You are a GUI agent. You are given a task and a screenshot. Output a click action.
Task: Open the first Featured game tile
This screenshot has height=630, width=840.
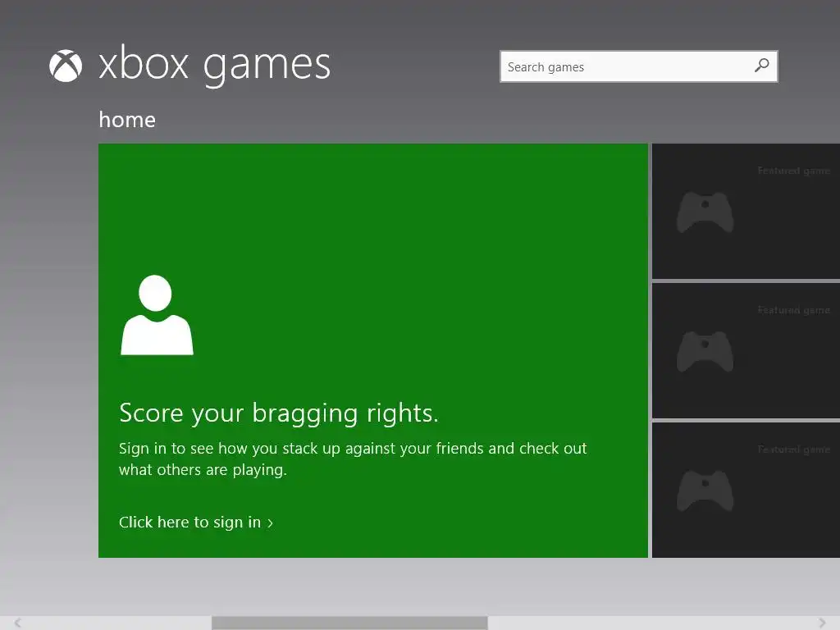(746, 211)
